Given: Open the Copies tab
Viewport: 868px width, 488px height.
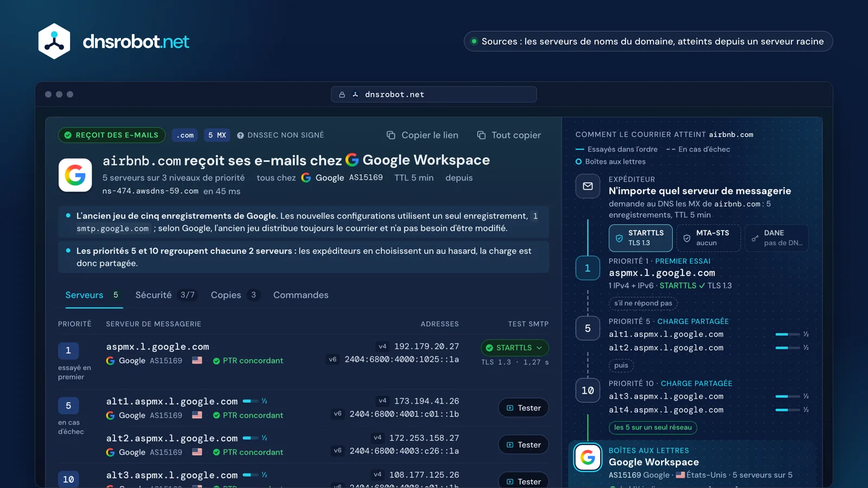Looking at the screenshot, I should tap(235, 295).
